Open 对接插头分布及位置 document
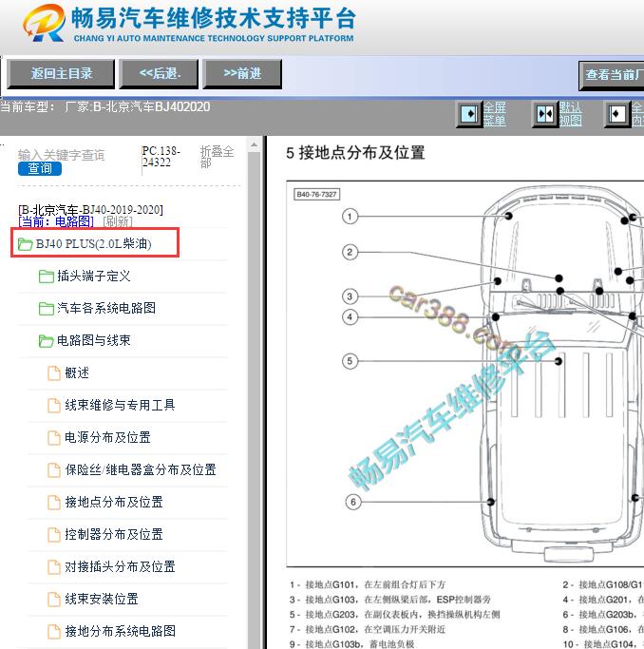Image resolution: width=644 pixels, height=649 pixels. [120, 566]
